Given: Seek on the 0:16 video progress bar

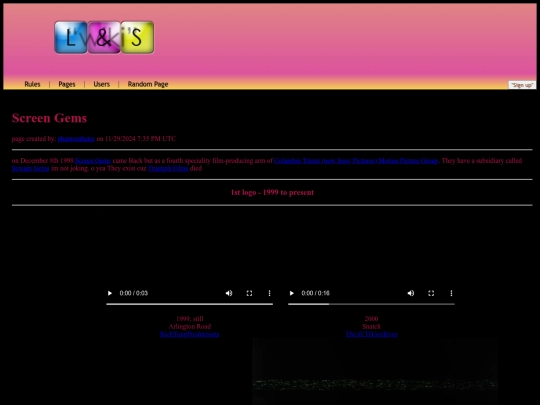Looking at the screenshot, I should click(371, 304).
